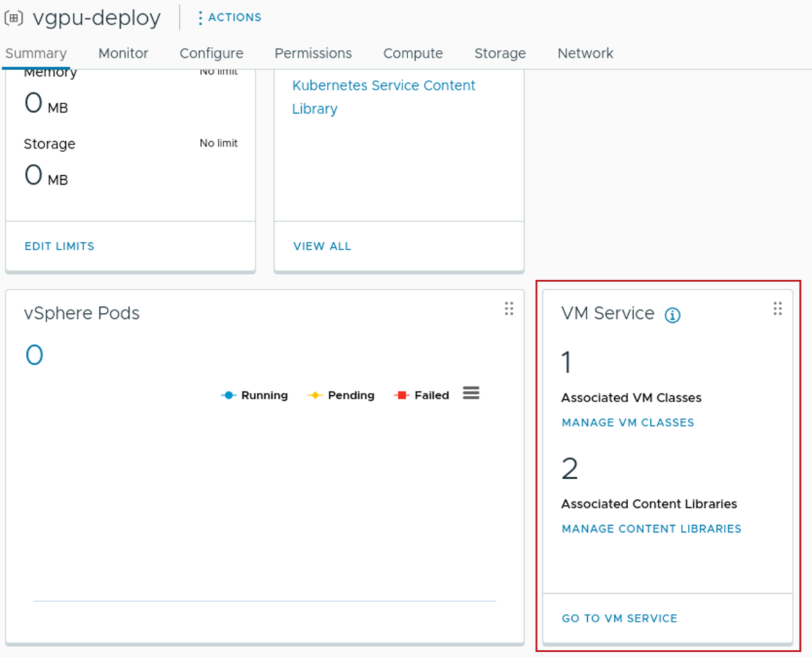
Task: Open the ACTIONS vertical dots menu
Action: coord(201,17)
